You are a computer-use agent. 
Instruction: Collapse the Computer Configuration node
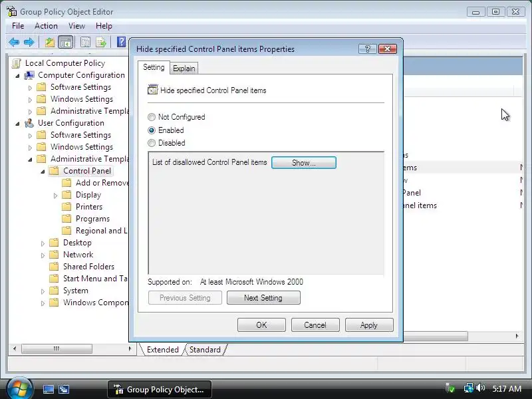point(18,76)
